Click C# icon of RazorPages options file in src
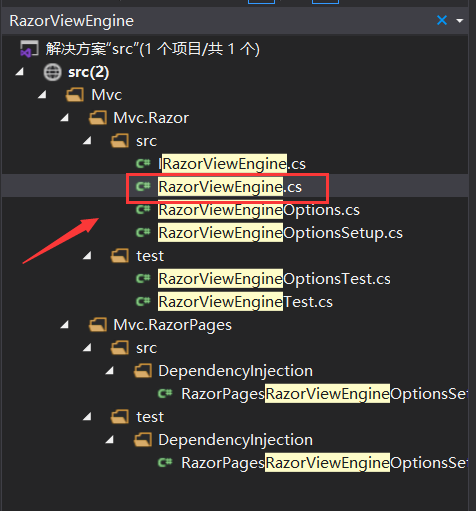Image resolution: width=476 pixels, height=511 pixels. [165, 394]
